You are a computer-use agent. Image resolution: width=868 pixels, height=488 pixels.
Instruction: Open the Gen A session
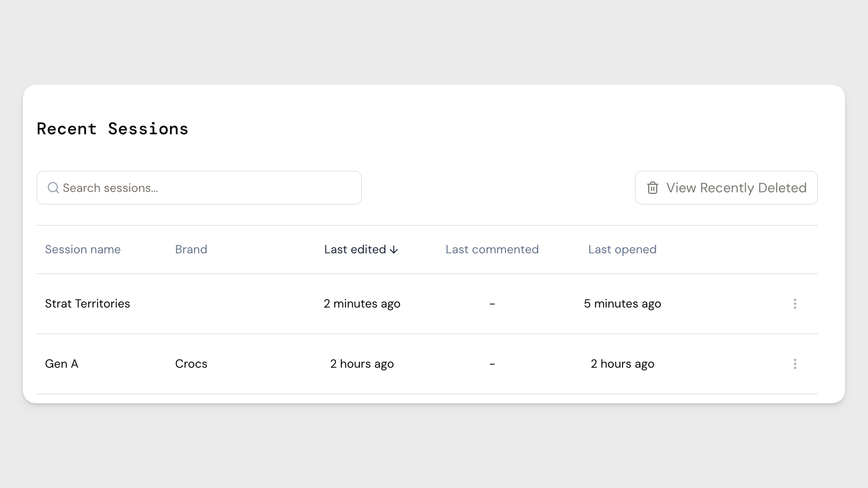tap(61, 364)
